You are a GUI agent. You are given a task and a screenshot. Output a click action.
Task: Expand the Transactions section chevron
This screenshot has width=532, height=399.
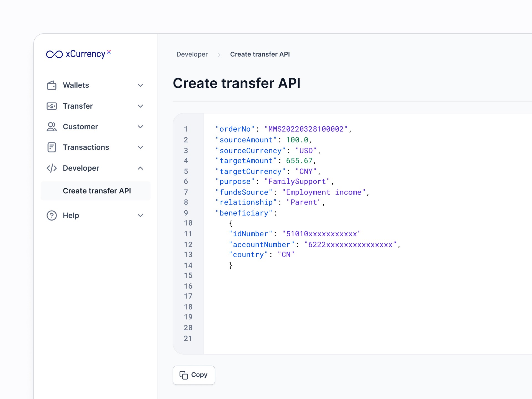pyautogui.click(x=140, y=147)
